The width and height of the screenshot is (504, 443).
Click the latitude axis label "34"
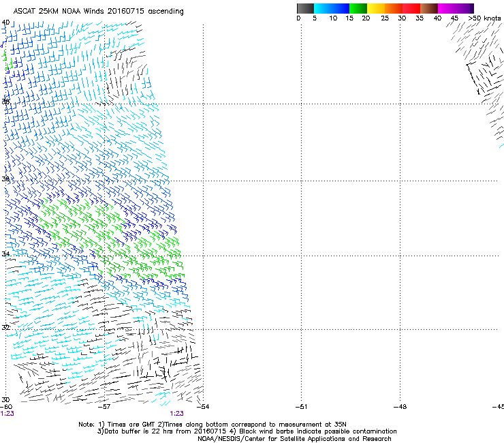5,254
